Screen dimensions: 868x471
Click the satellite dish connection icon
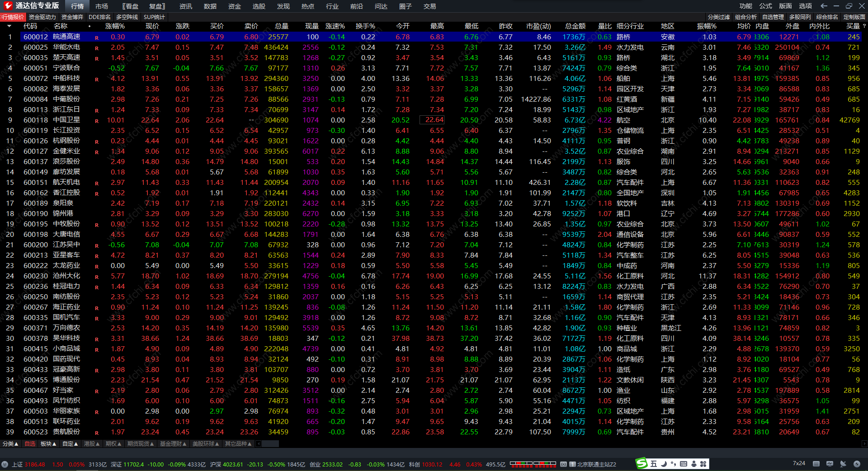click(843, 464)
